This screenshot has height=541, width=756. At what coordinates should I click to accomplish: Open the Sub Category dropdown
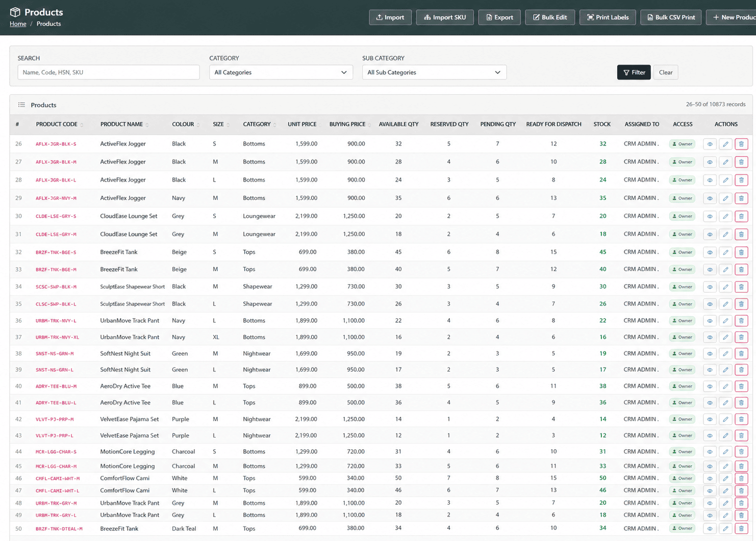coord(434,72)
